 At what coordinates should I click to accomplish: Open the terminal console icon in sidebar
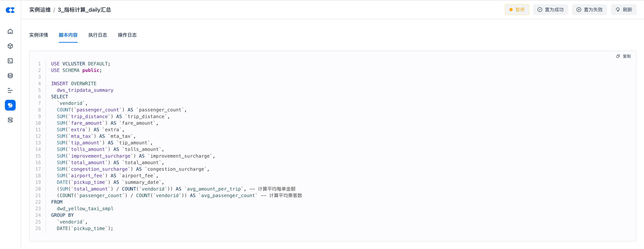[x=10, y=61]
